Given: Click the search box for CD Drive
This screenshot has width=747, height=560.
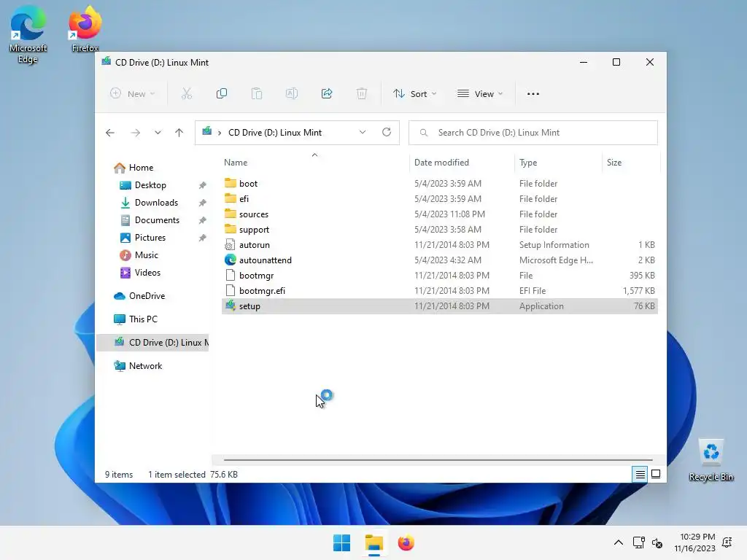Looking at the screenshot, I should point(533,133).
